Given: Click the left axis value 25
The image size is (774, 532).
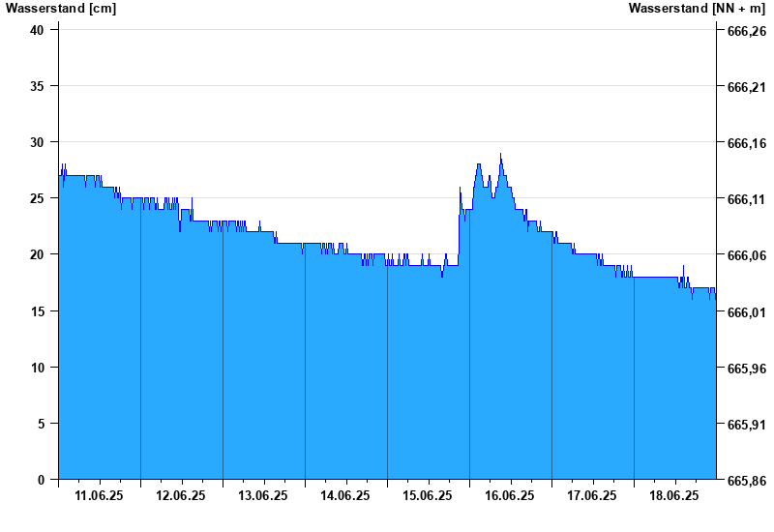Looking at the screenshot, I should 37,198.
